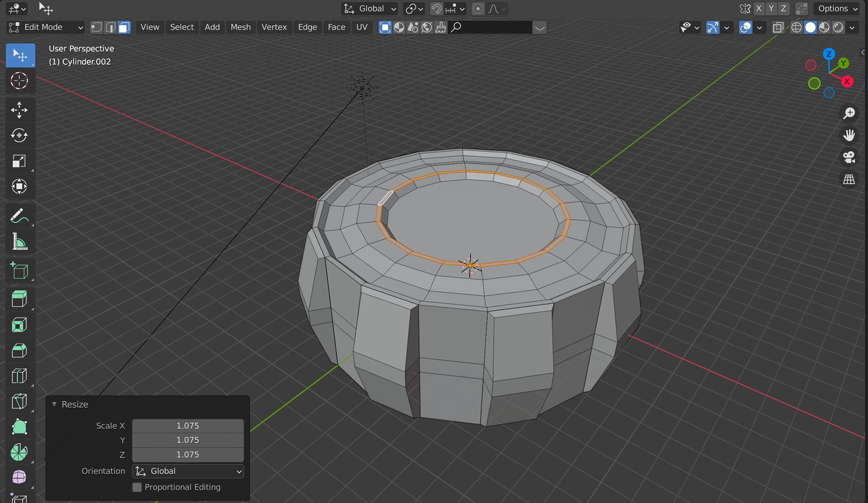Viewport: 868px width, 503px height.
Task: Open snapping options dropdown
Action: (x=455, y=9)
